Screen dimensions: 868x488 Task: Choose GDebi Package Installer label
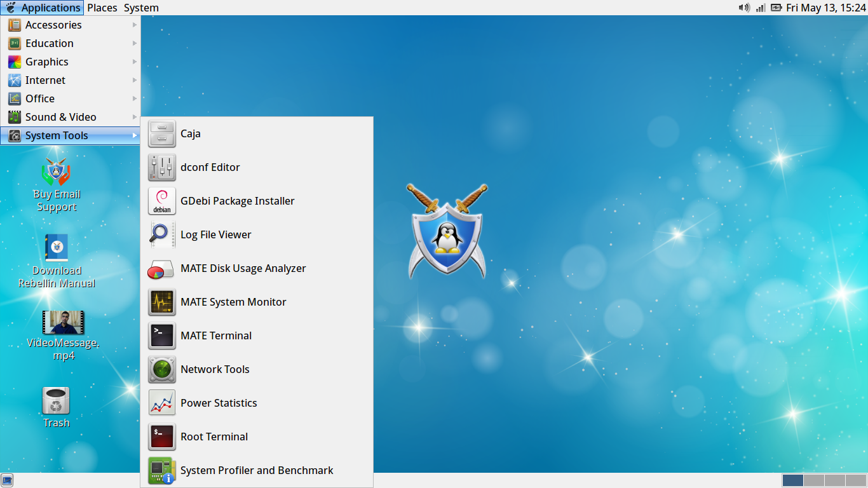[238, 201]
